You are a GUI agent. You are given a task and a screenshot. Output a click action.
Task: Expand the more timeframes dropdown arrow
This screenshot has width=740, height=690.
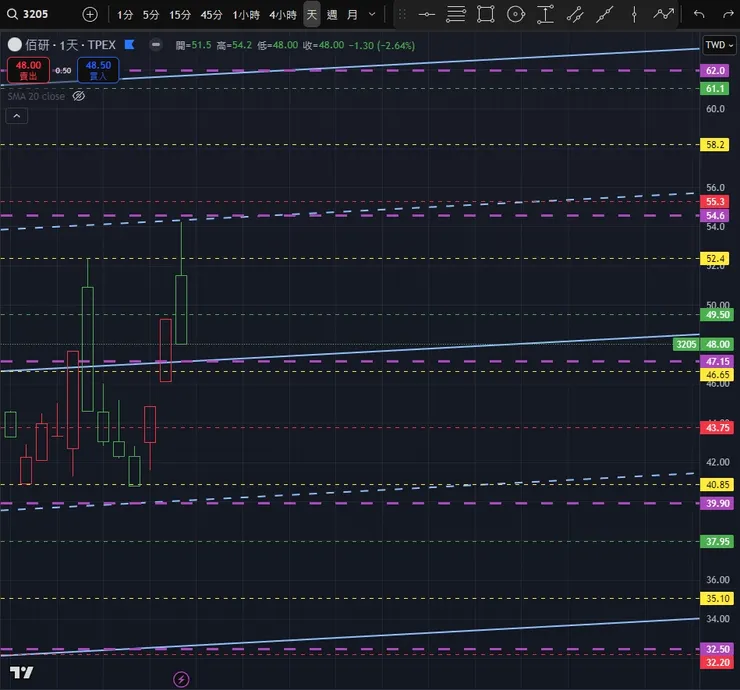point(373,15)
